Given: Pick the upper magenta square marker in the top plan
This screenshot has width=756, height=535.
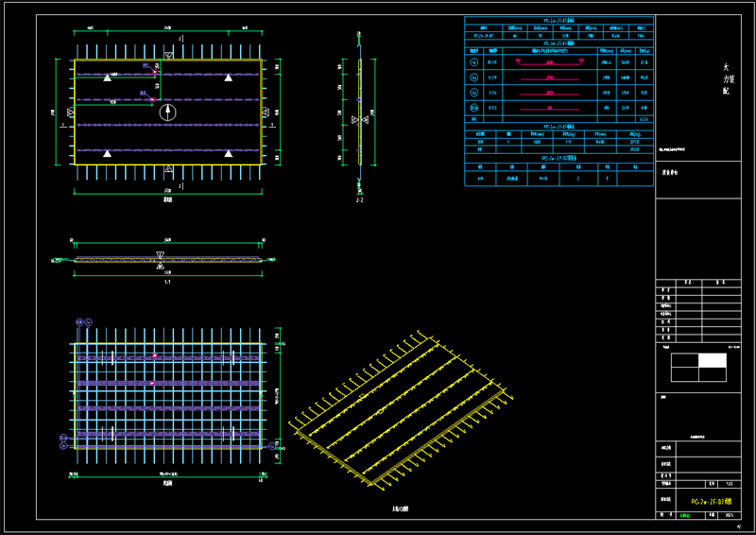Looking at the screenshot, I should (x=155, y=72).
